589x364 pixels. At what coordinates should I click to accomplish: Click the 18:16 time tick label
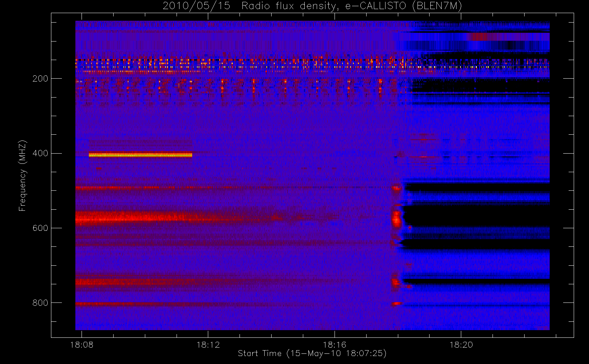pyautogui.click(x=335, y=345)
